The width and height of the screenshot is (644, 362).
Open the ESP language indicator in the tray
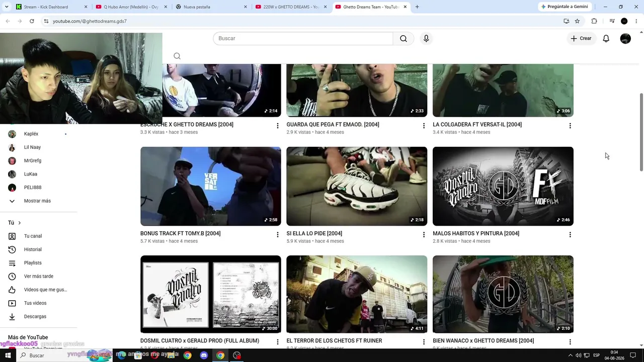(596, 355)
